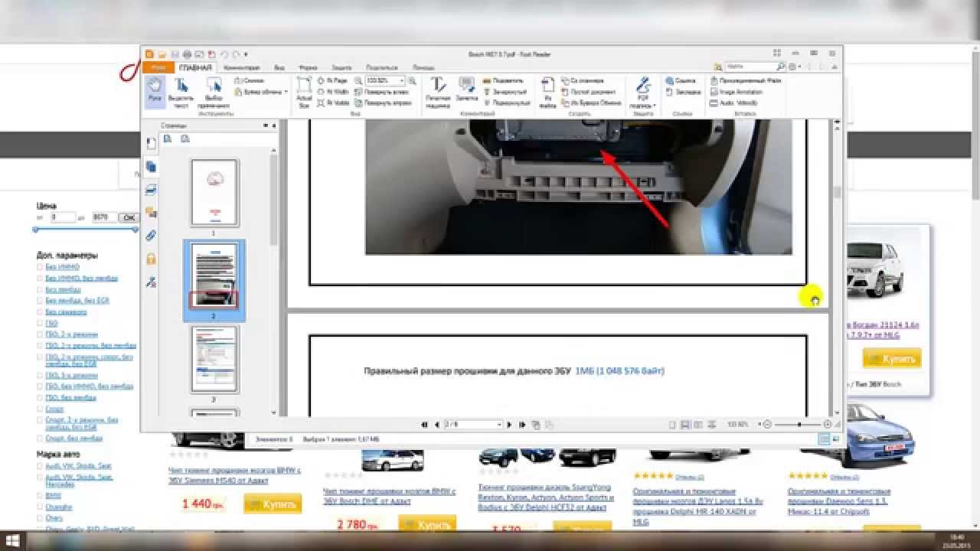Click the Undo icon in quick access toolbar
980x551 pixels.
(x=223, y=54)
